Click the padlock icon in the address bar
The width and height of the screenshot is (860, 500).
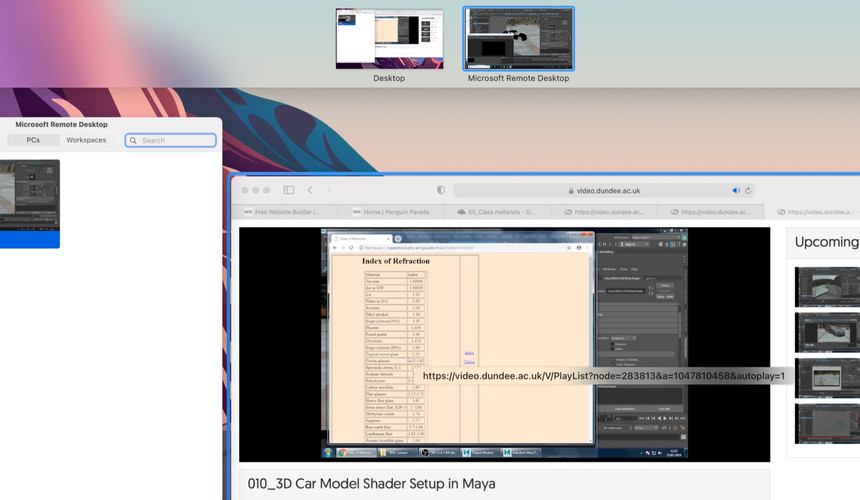(x=571, y=191)
